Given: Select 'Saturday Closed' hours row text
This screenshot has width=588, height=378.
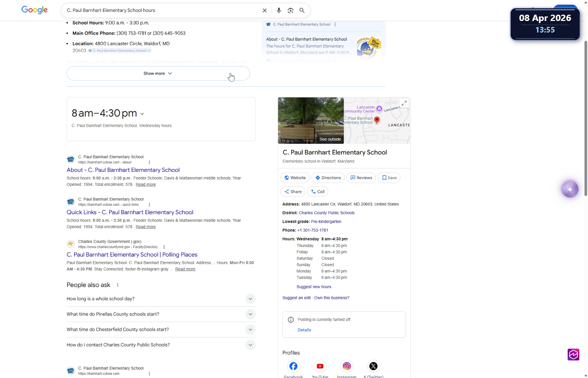Looking at the screenshot, I should click(x=315, y=258).
